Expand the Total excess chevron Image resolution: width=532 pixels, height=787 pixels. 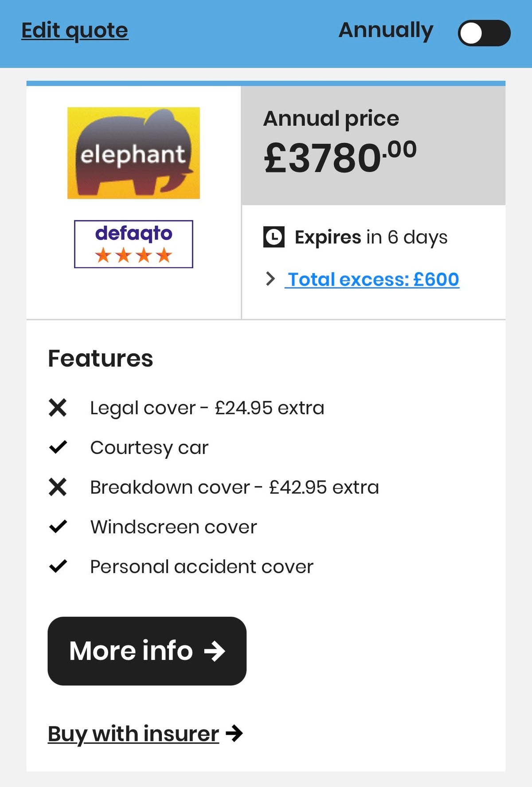pos(270,279)
